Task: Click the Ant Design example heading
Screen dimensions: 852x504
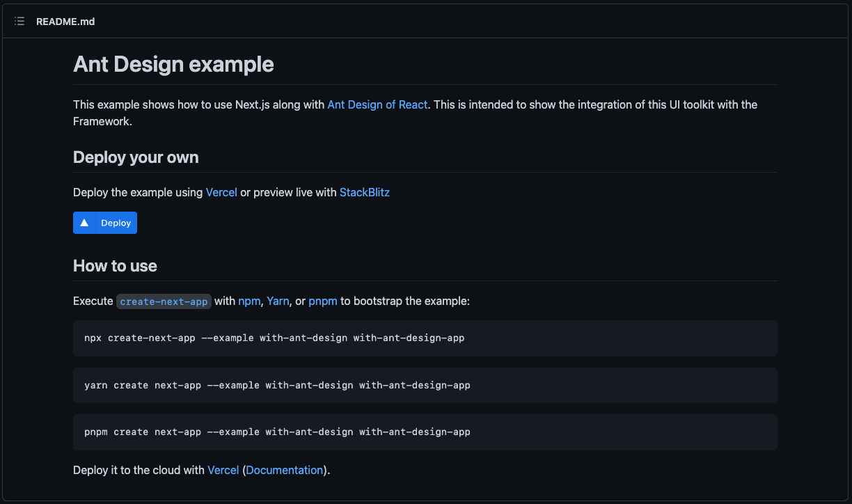Action: click(173, 64)
